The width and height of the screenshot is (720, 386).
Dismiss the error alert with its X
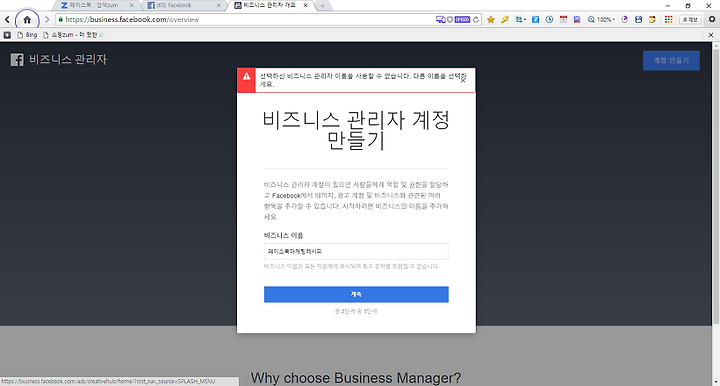463,80
